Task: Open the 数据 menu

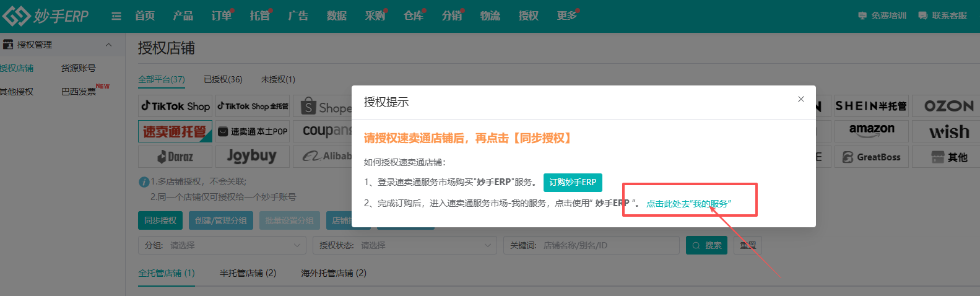Action: coord(337,16)
